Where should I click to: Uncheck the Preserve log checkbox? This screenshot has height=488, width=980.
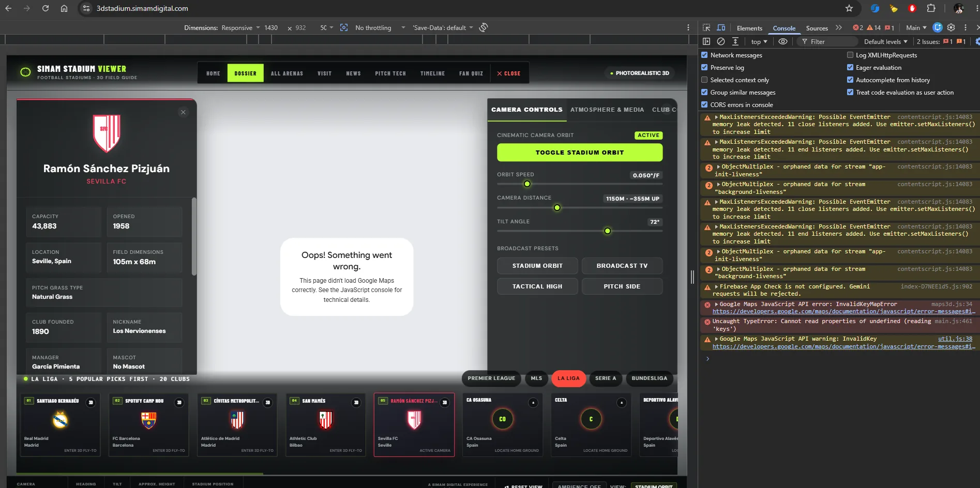coord(704,67)
